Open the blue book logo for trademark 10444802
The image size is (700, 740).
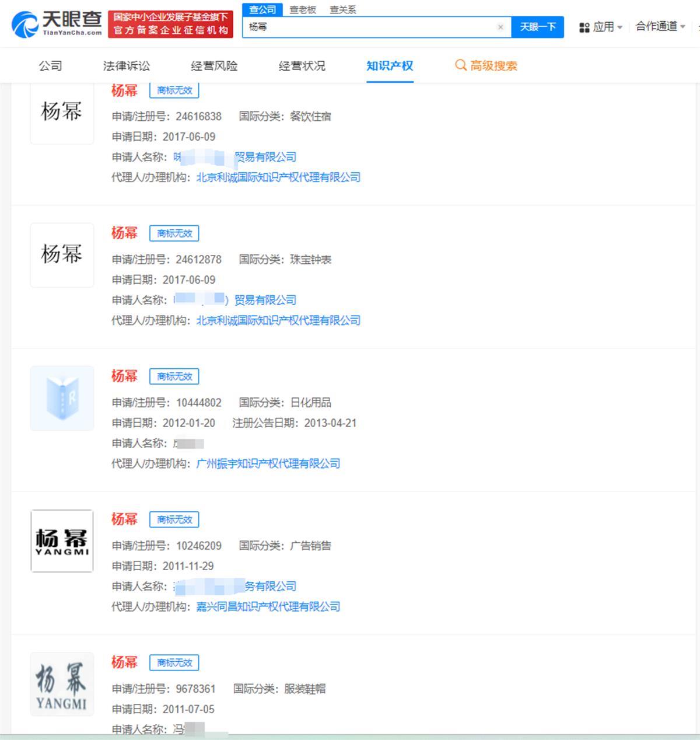62,398
